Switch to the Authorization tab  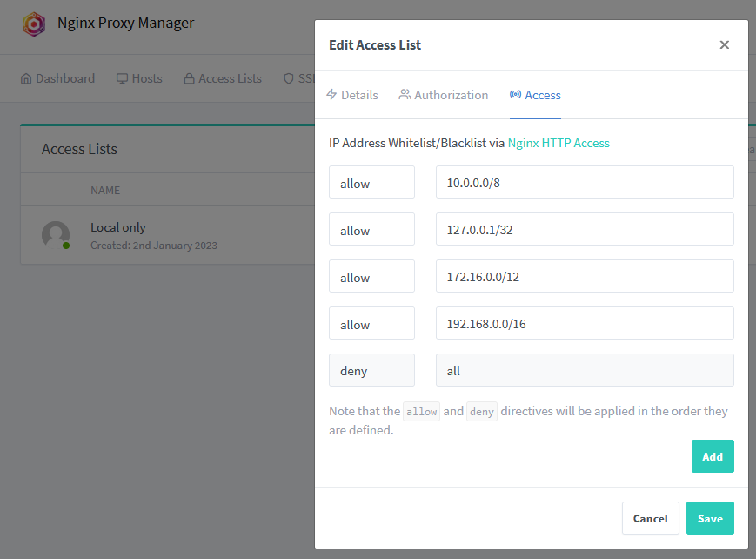444,95
